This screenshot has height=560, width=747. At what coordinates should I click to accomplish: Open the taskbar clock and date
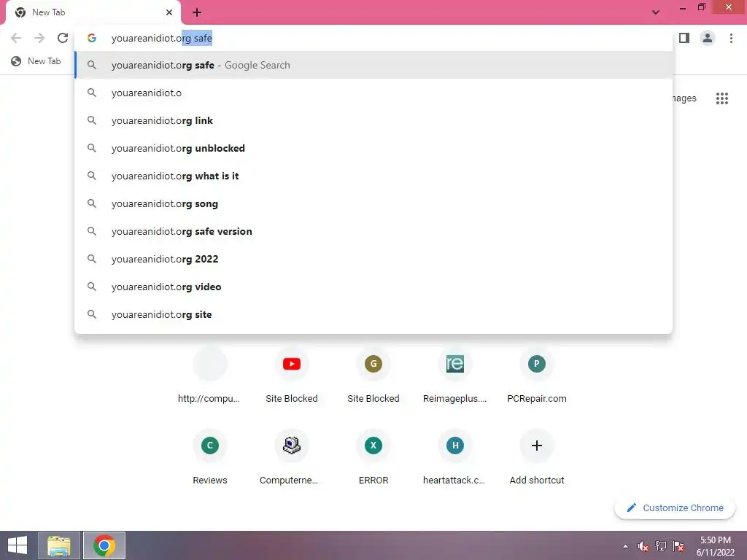click(715, 546)
